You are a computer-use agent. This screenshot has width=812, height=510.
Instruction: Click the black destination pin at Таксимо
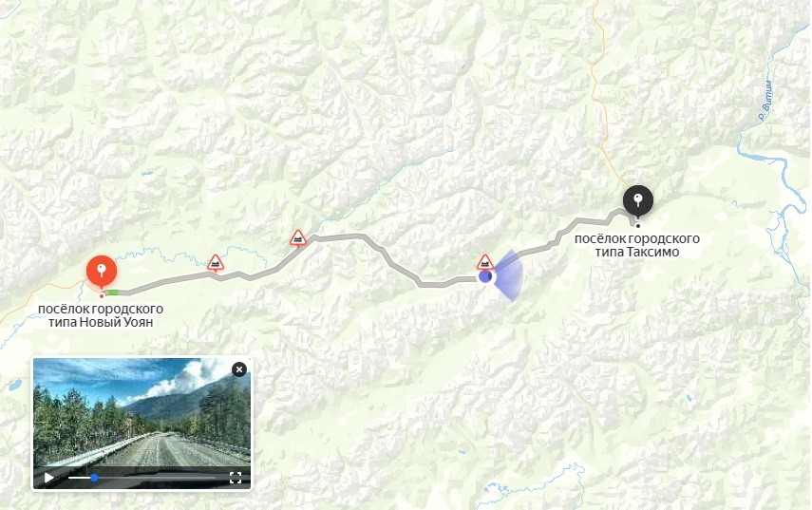(638, 200)
